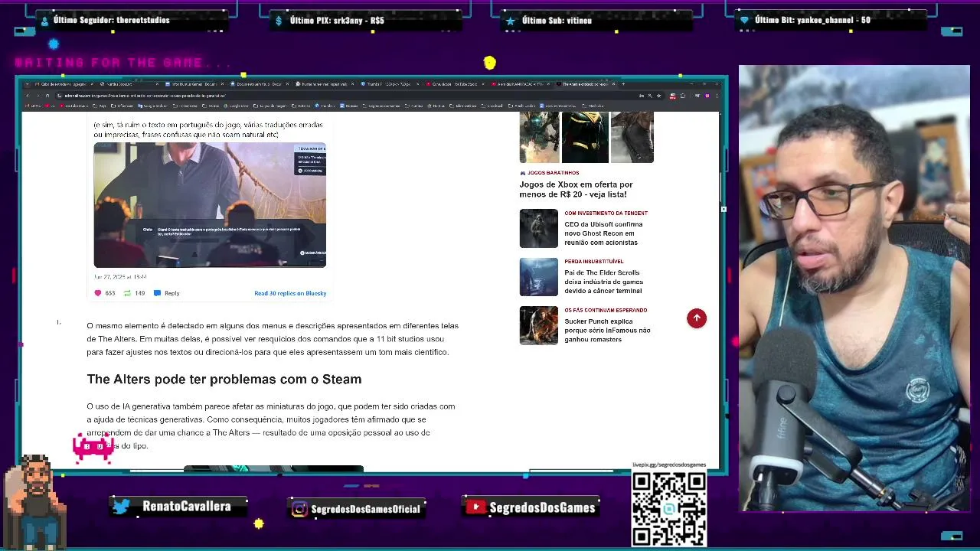980x551 pixels.
Task: Click heading 'The Alters pode ter problemas com o Steam'
Action: point(224,380)
